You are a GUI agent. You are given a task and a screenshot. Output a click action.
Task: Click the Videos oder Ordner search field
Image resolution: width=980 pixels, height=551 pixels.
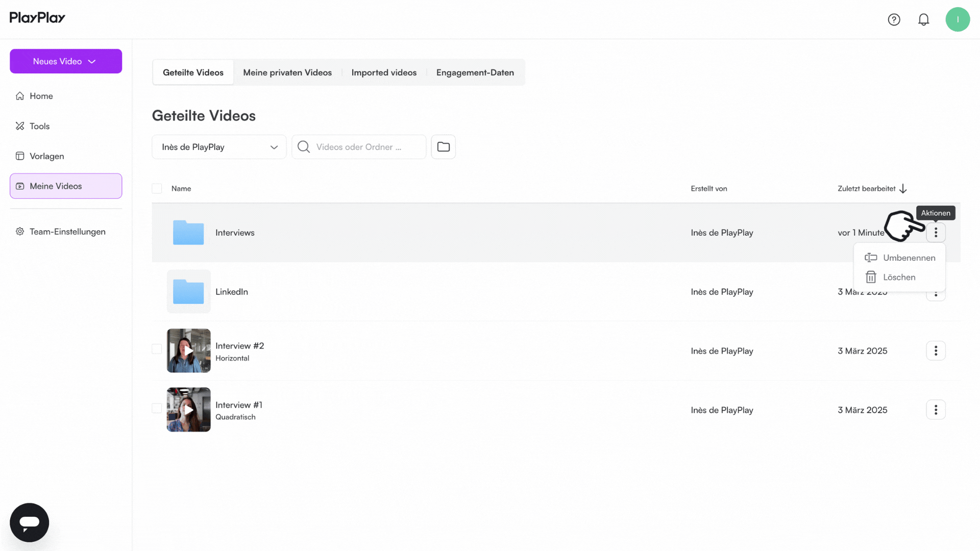(359, 147)
